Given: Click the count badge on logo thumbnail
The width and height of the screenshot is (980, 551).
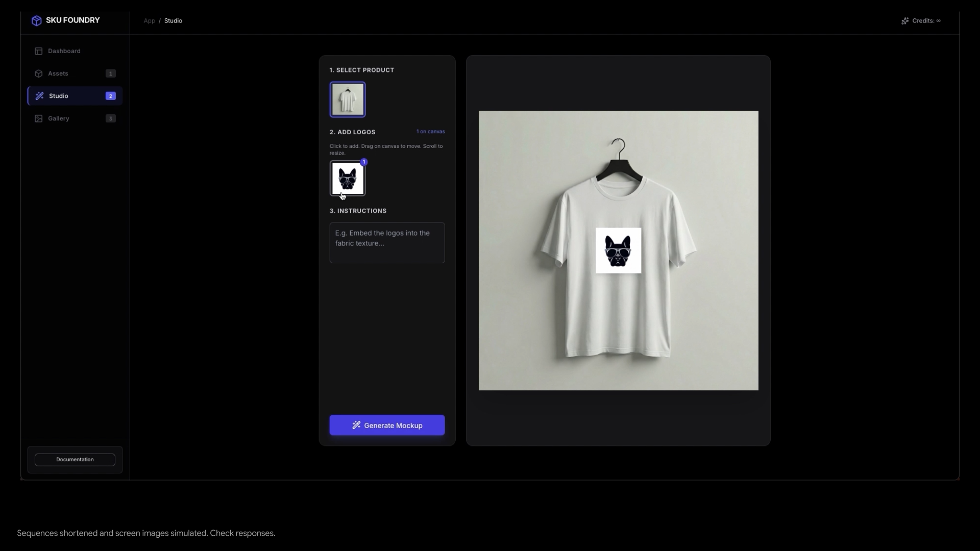Looking at the screenshot, I should click(364, 162).
